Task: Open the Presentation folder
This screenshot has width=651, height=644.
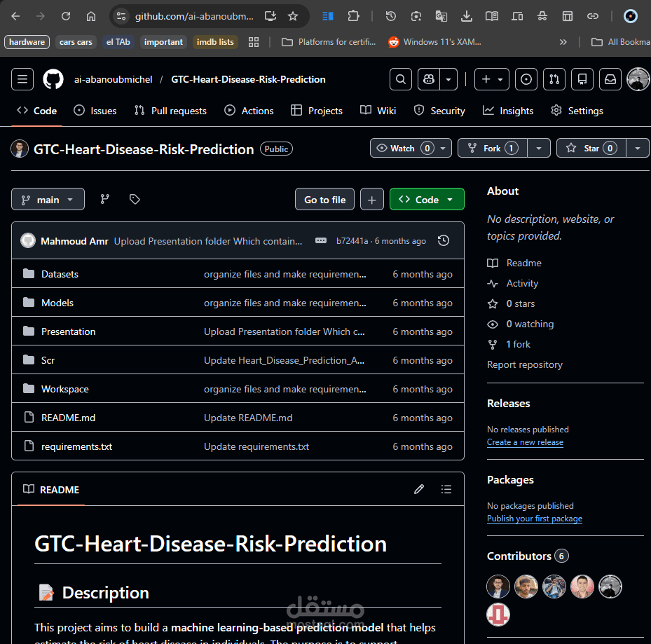Action: click(69, 331)
